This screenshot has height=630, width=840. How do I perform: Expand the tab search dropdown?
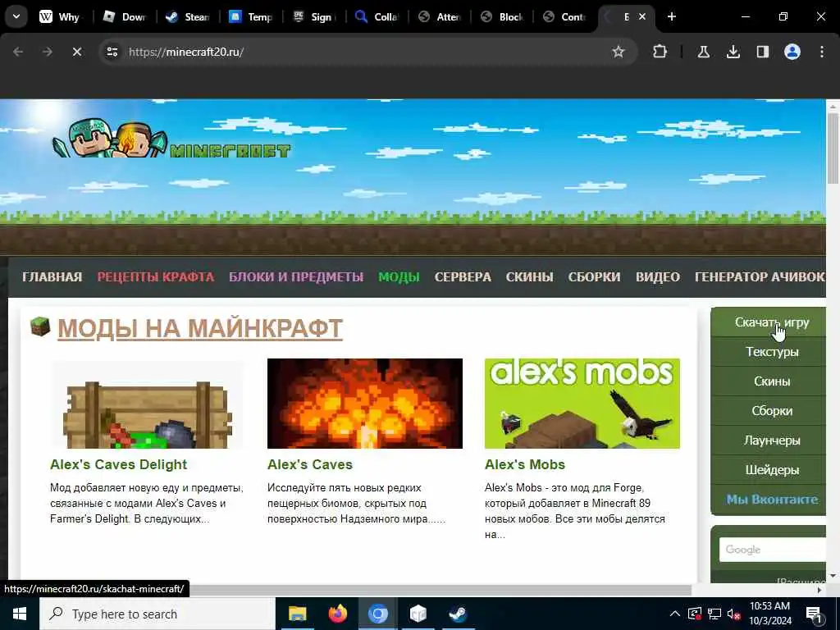tap(16, 16)
